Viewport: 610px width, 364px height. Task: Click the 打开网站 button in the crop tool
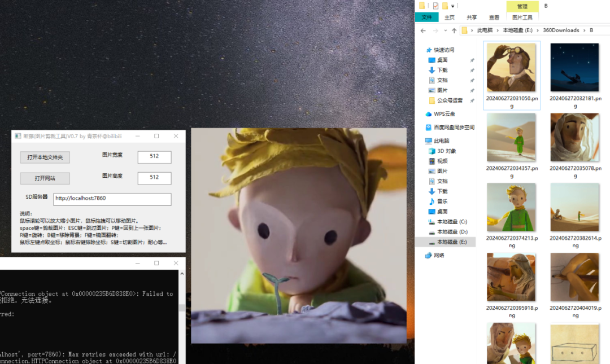point(45,178)
